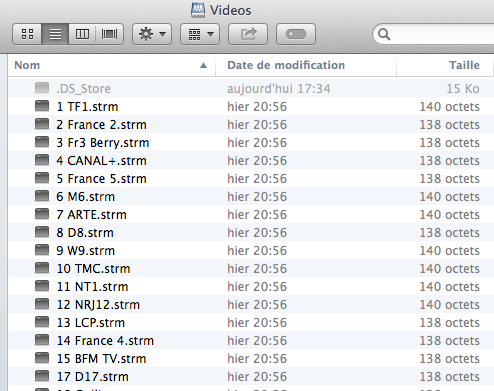
Task: Click the file name 4 CANAL+.strm
Action: [x=101, y=161]
